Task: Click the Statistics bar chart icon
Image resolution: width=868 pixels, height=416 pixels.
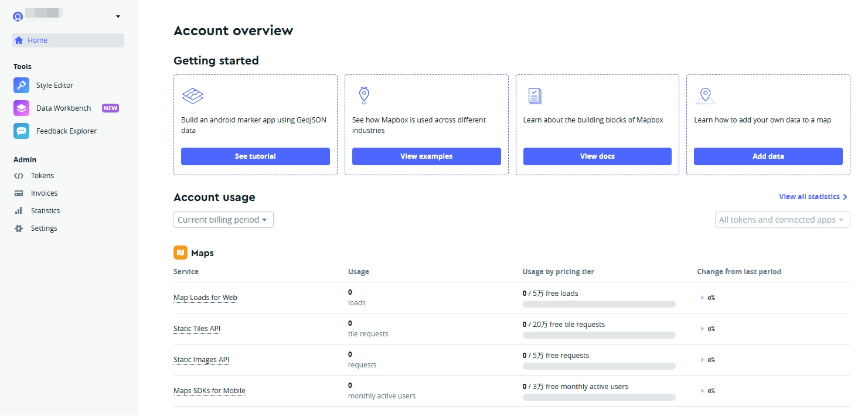Action: coord(19,210)
